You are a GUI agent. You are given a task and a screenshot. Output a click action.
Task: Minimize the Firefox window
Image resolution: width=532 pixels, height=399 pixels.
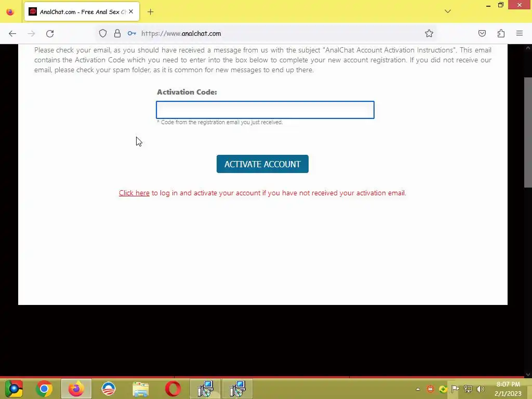click(x=488, y=5)
